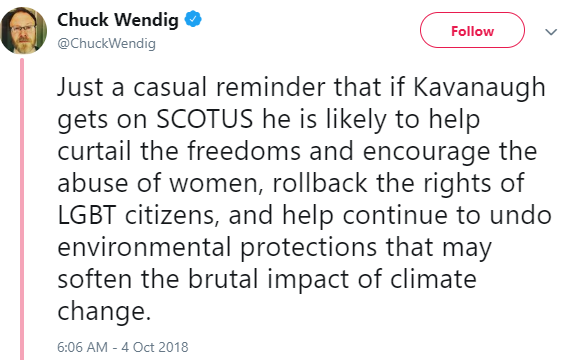The height and width of the screenshot is (360, 581).
Task: Click the opening word Just in the tweet
Action: pos(80,87)
